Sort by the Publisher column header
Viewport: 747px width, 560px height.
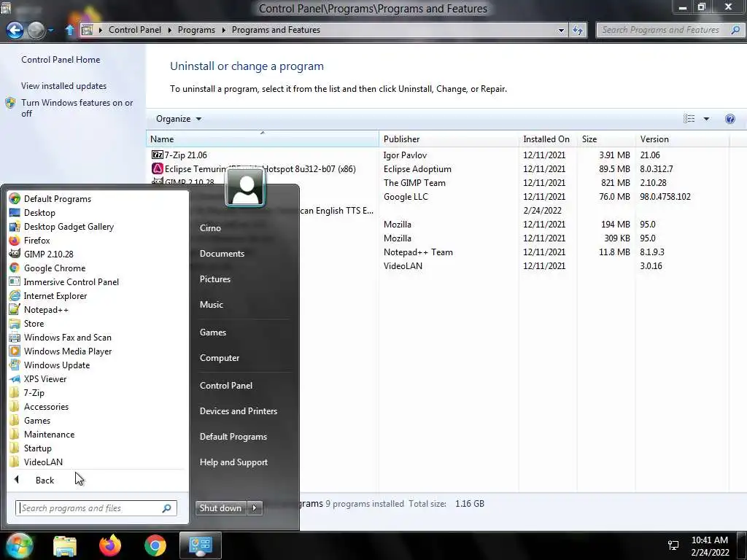pyautogui.click(x=449, y=139)
